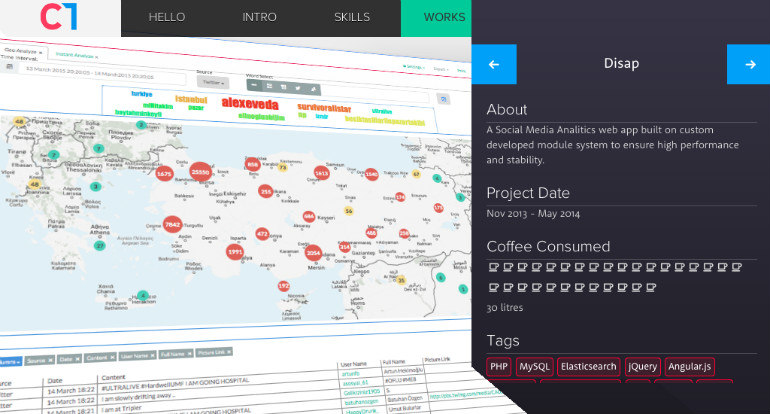Click the Content column header
The height and width of the screenshot is (414, 770).
coord(113,377)
